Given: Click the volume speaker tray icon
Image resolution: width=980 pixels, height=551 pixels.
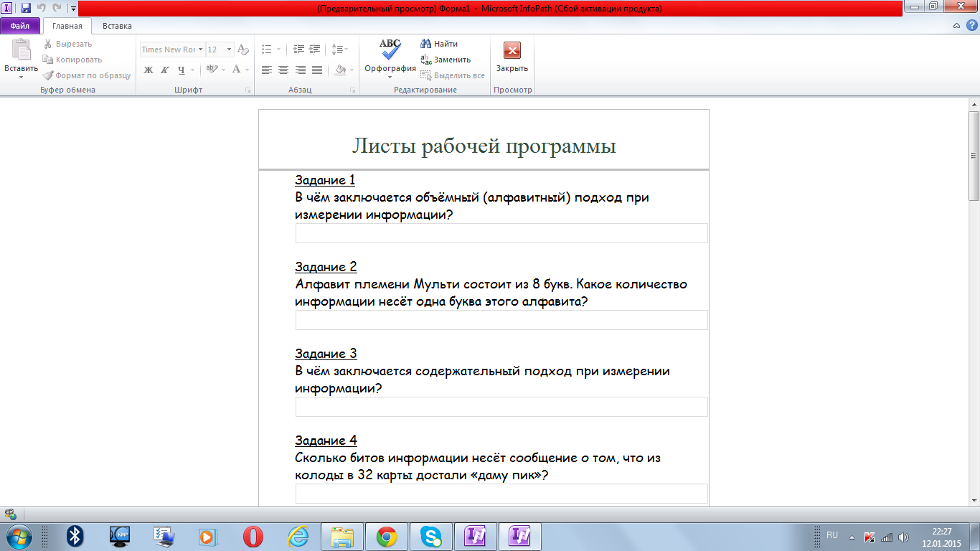Looking at the screenshot, I should click(903, 537).
